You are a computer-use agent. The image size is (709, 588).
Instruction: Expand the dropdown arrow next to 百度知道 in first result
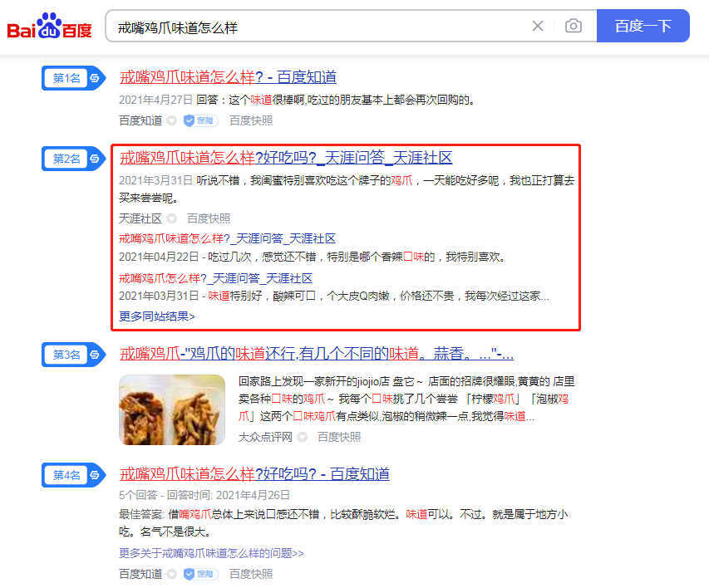tap(171, 120)
